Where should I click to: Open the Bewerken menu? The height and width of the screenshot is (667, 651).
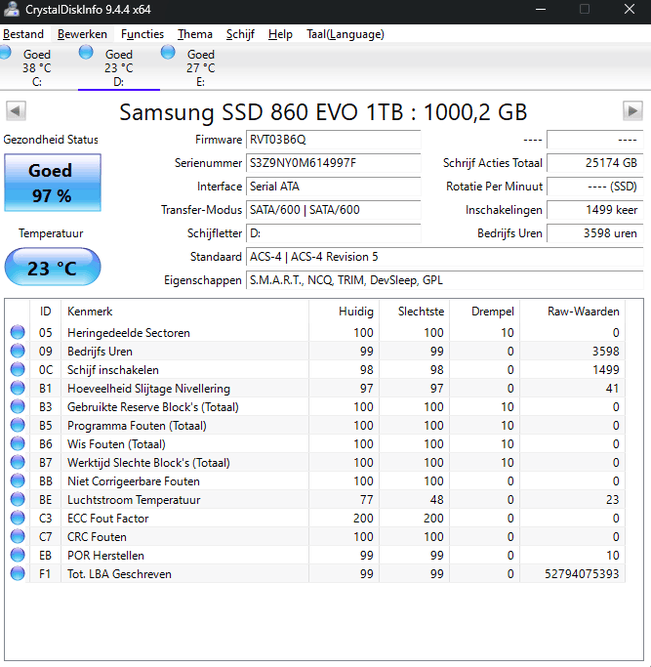(x=82, y=34)
